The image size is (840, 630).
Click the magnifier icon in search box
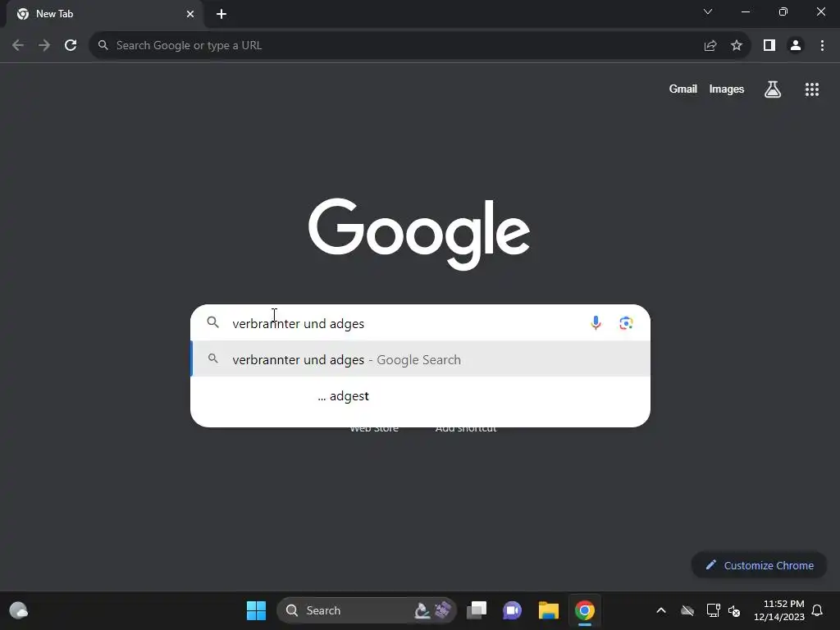pyautogui.click(x=213, y=322)
